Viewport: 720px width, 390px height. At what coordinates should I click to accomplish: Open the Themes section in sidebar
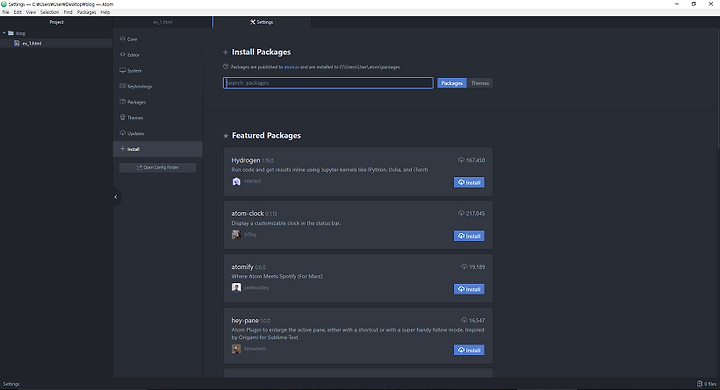pyautogui.click(x=158, y=118)
